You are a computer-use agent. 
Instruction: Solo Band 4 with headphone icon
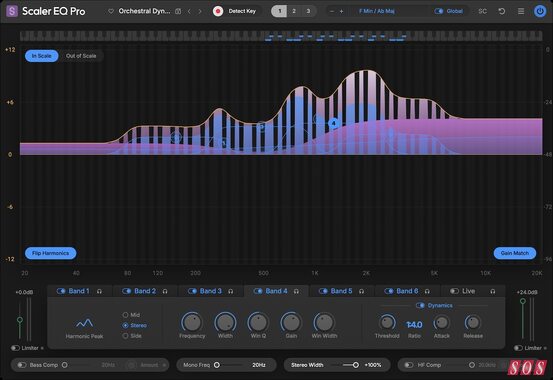point(296,291)
